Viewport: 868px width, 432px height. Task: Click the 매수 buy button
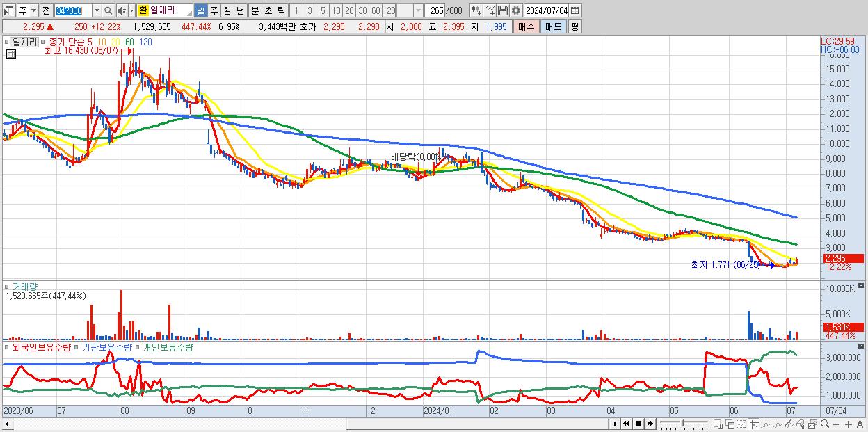click(527, 26)
